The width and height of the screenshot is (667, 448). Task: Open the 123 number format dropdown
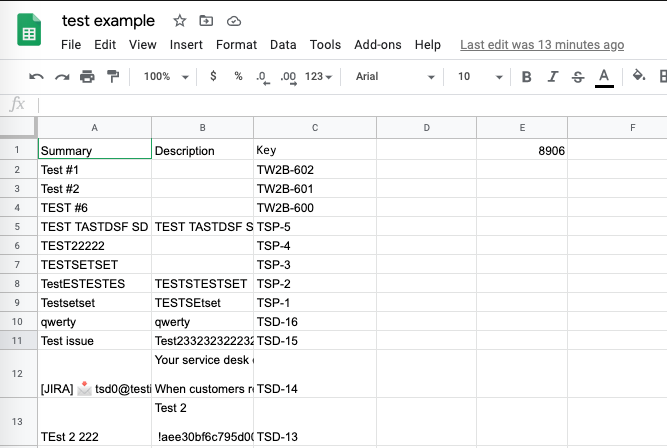[x=318, y=77]
